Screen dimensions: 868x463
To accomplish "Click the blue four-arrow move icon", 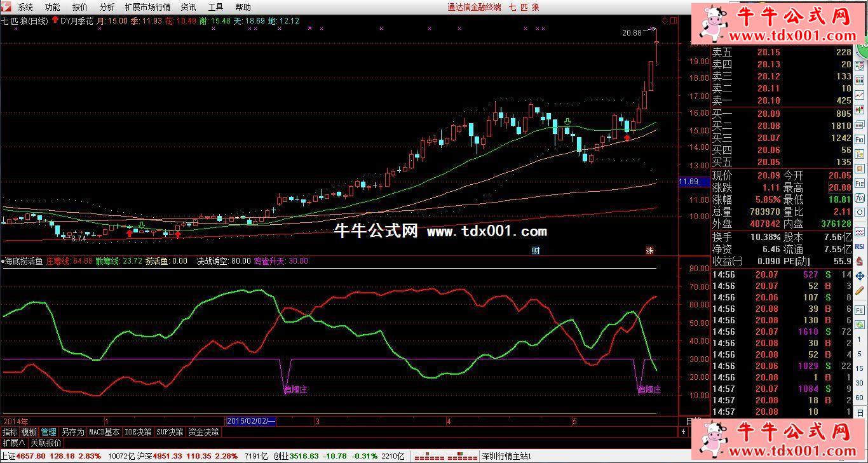I will 860,276.
